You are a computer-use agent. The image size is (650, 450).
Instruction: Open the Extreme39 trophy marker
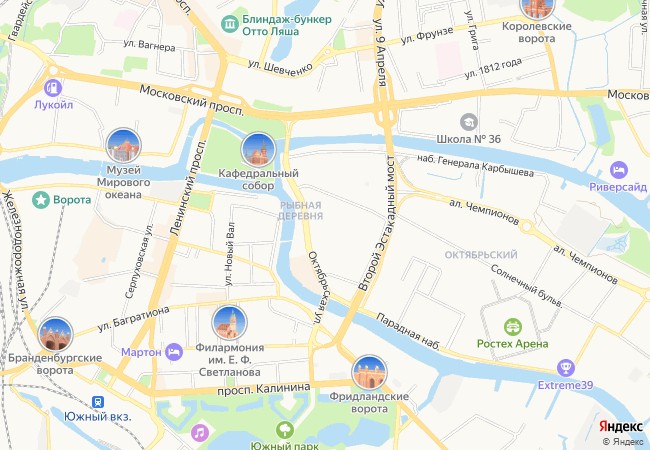565,368
